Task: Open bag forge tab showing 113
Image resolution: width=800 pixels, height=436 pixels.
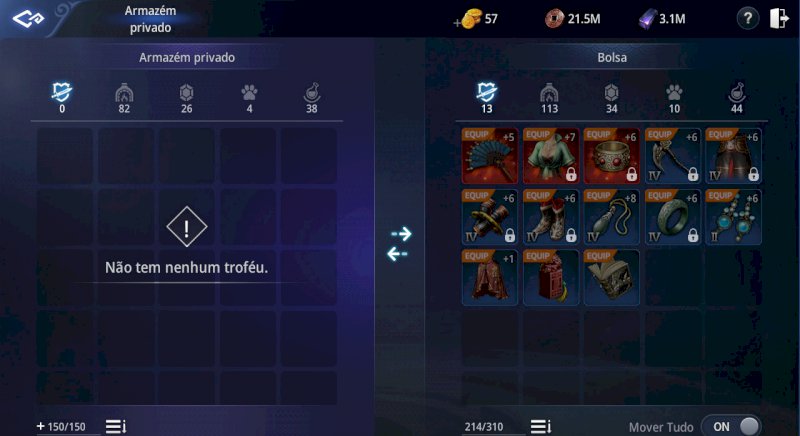Action: [549, 98]
